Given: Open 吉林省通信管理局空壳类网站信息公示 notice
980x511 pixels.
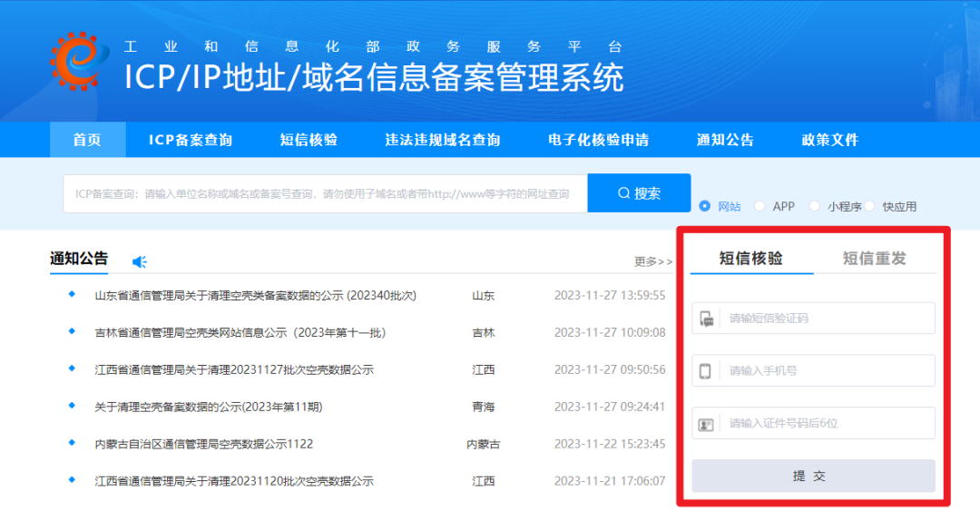Looking at the screenshot, I should click(240, 332).
